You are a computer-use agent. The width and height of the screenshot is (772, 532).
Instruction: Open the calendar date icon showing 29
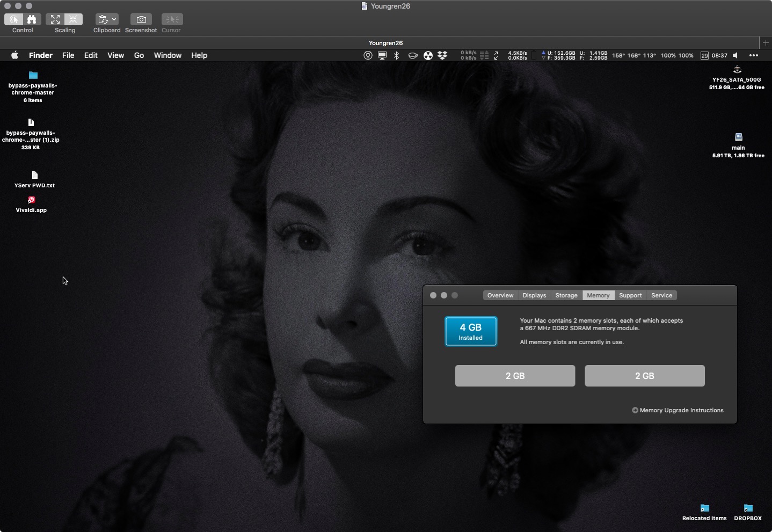click(x=704, y=55)
